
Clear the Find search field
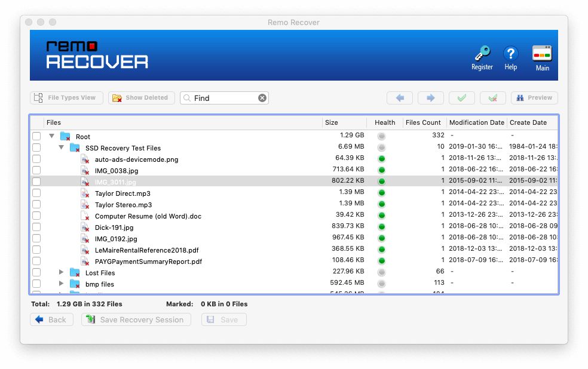262,98
